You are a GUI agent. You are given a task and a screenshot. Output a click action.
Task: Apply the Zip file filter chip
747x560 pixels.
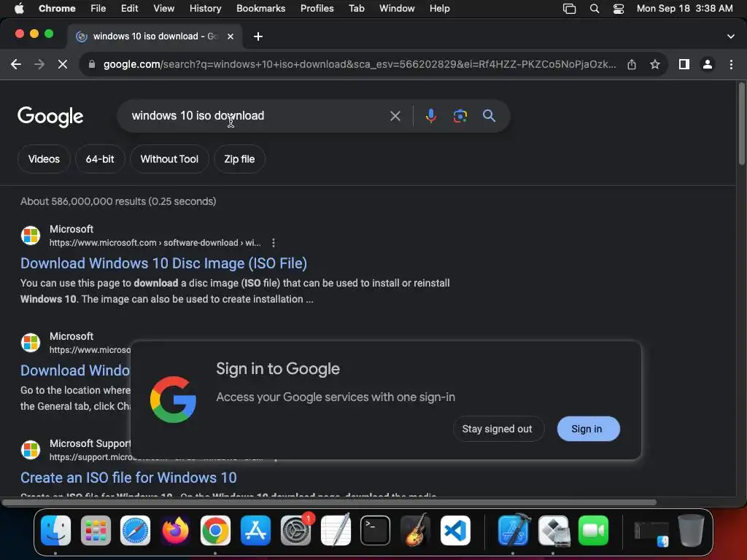pos(239,159)
